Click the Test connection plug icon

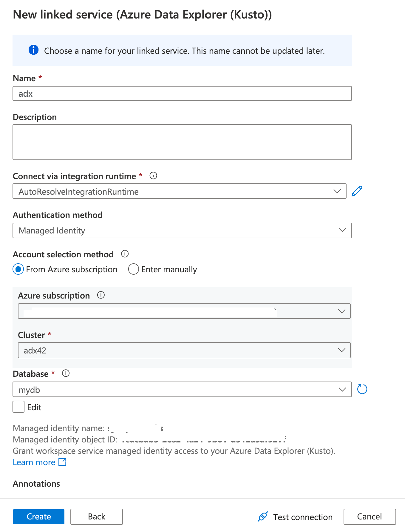pos(263,516)
